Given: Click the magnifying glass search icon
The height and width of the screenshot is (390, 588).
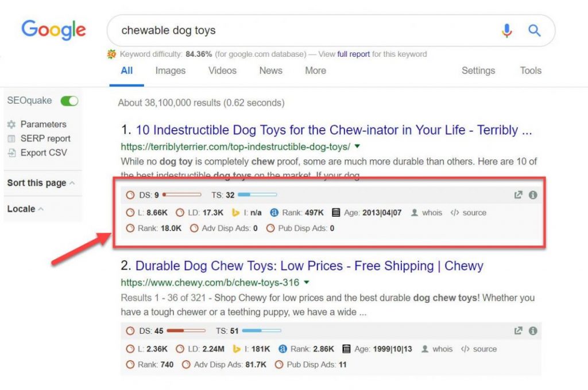Looking at the screenshot, I should click(x=535, y=30).
